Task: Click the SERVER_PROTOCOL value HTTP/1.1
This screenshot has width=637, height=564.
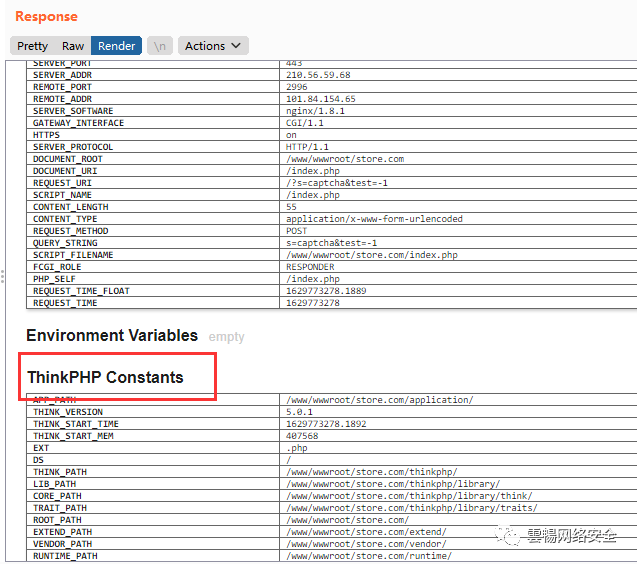Action: point(307,147)
